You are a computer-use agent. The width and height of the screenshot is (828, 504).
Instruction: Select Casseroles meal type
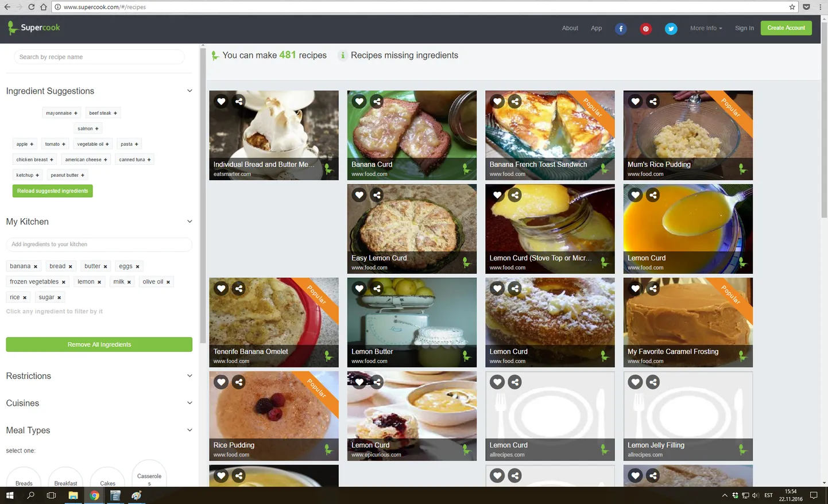[149, 474]
